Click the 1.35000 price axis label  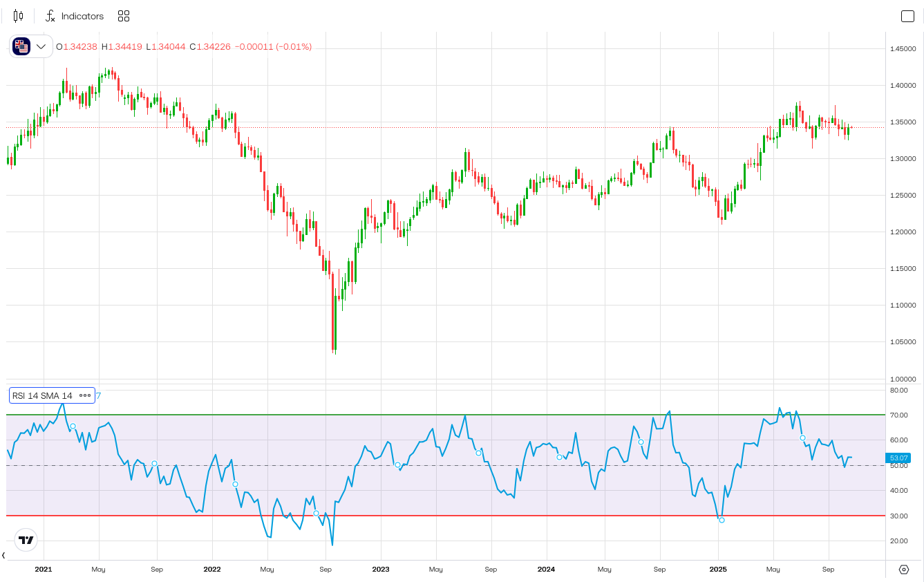[x=903, y=122]
